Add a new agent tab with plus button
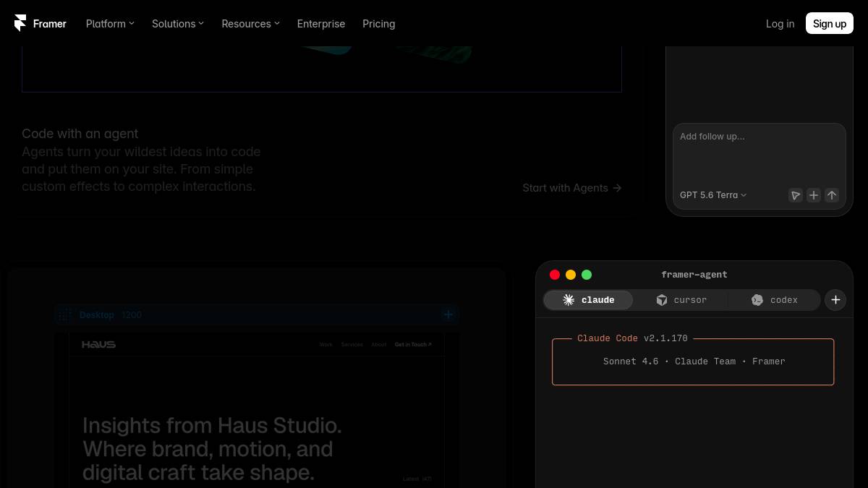The height and width of the screenshot is (488, 868). 835,300
